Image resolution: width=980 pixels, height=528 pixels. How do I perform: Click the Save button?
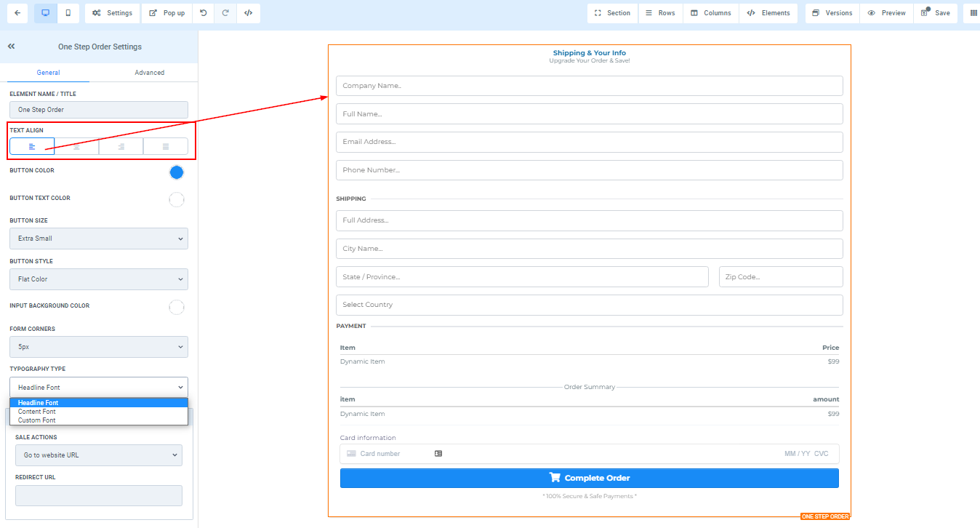(x=935, y=13)
